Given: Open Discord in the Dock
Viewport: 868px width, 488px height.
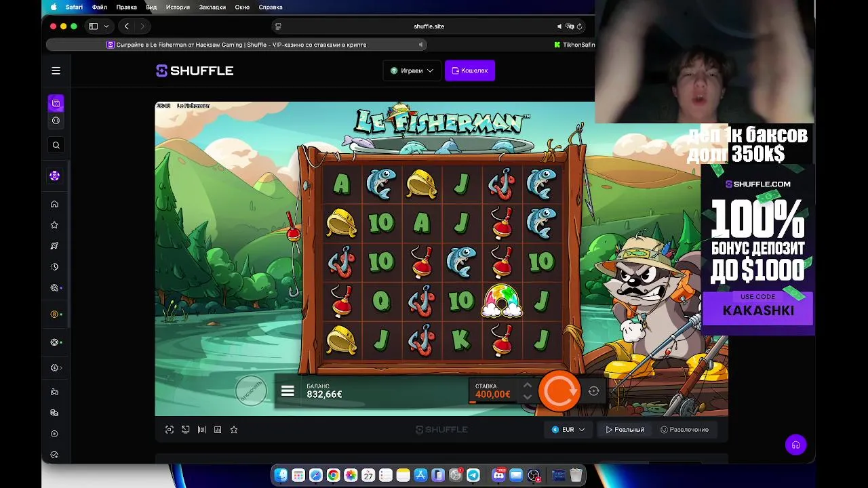Looking at the screenshot, I should point(499,475).
